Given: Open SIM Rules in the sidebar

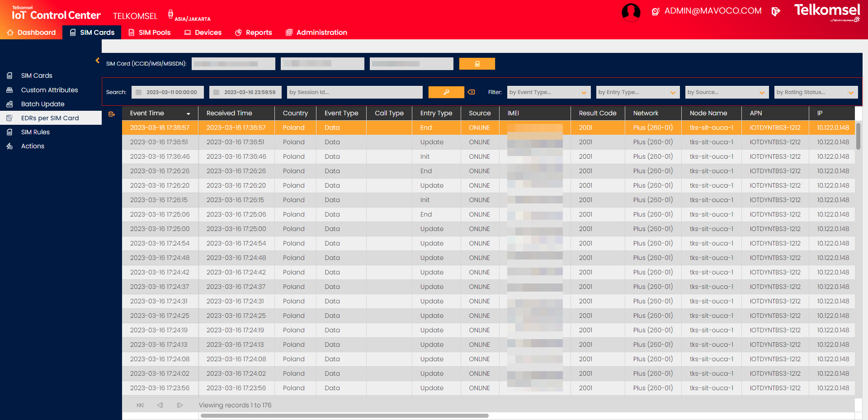Looking at the screenshot, I should pyautogui.click(x=35, y=132).
